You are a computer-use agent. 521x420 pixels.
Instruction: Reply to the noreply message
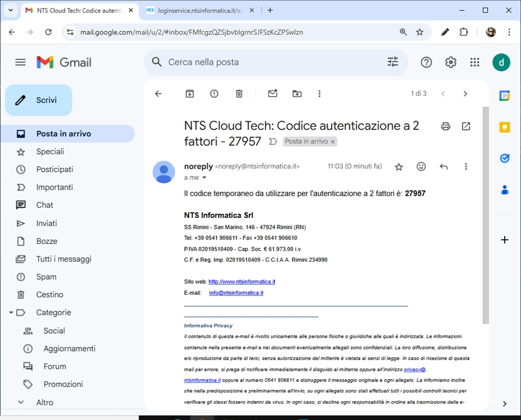[x=443, y=167]
